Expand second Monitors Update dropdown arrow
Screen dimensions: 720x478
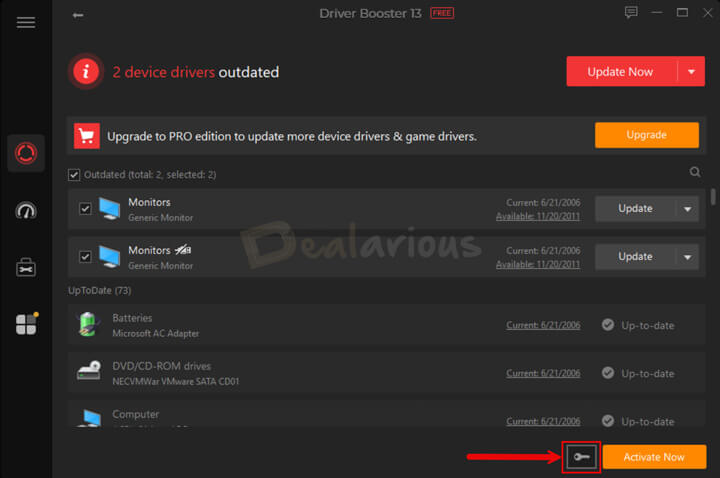(687, 257)
